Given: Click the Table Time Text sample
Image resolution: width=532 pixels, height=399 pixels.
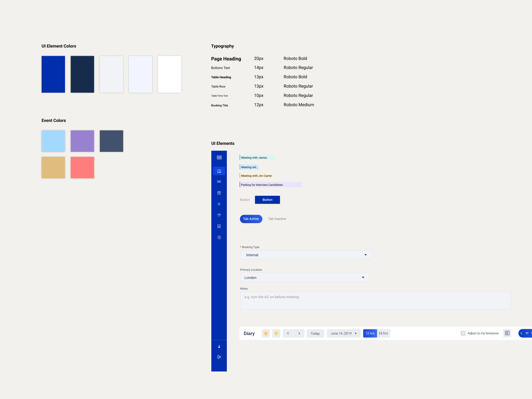Looking at the screenshot, I should point(219,96).
